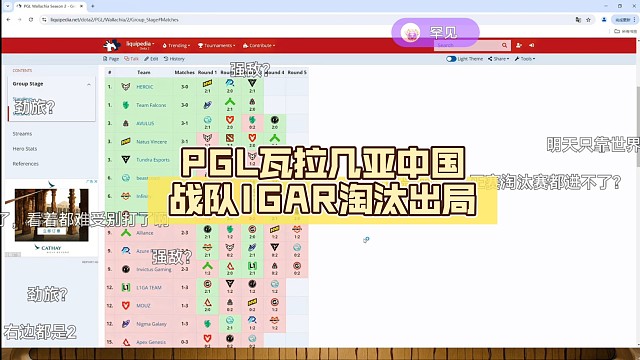
Task: Click Team Falcons' Round 2 Alliance opponent icon
Action: tap(230, 102)
